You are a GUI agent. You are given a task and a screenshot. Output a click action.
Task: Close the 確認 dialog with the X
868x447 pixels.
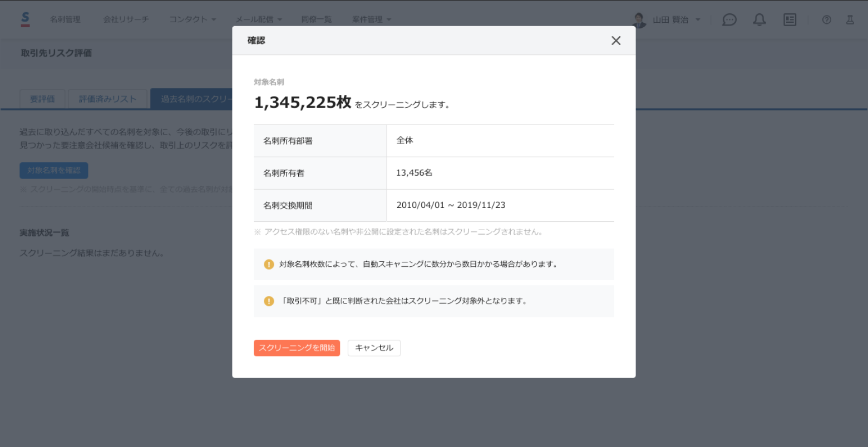tap(615, 41)
